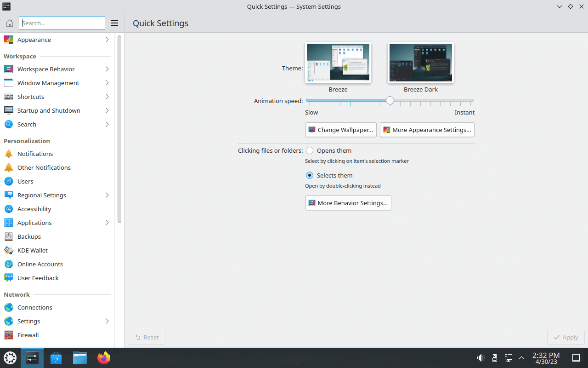Viewport: 588px width, 368px height.
Task: Show hidden system tray icons arrow
Action: pyautogui.click(x=521, y=357)
